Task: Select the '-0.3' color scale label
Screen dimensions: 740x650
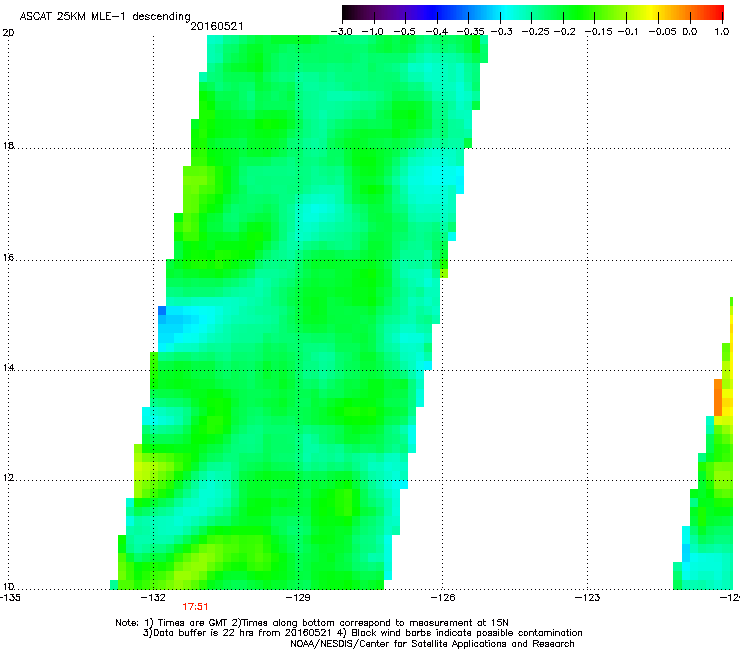Action: [502, 32]
